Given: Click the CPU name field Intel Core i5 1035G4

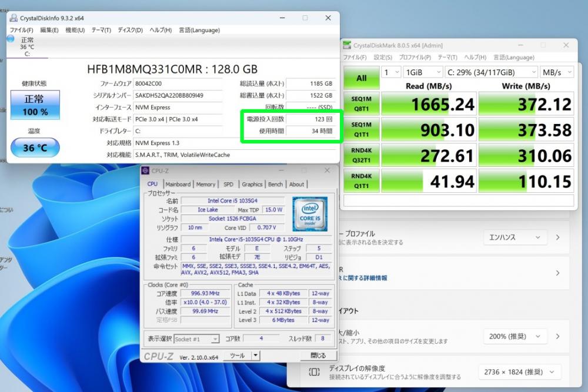Looking at the screenshot, I should click(232, 201).
